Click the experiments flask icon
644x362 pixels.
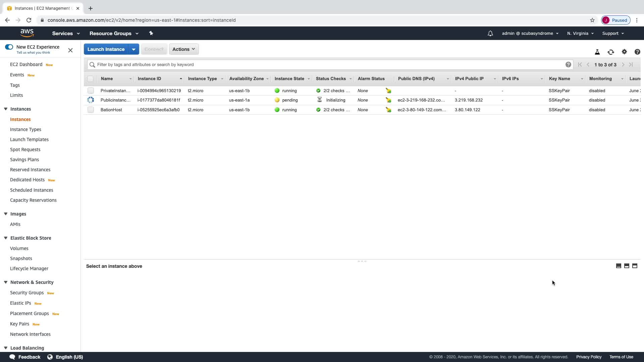point(597,52)
